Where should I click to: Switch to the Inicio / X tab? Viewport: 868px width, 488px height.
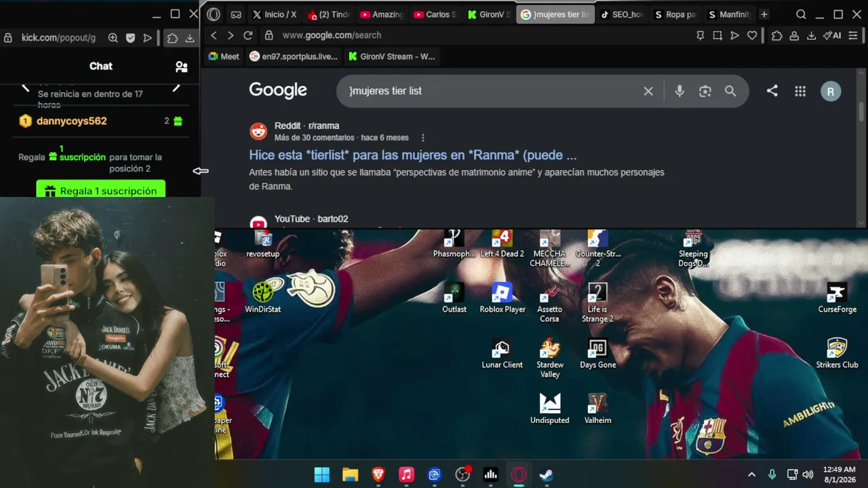tap(274, 14)
